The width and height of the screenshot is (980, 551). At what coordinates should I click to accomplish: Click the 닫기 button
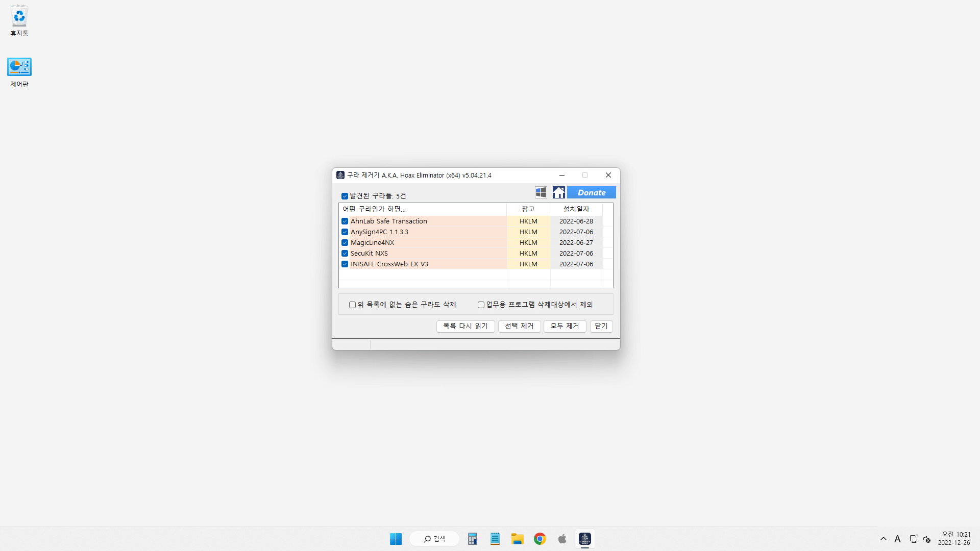601,326
